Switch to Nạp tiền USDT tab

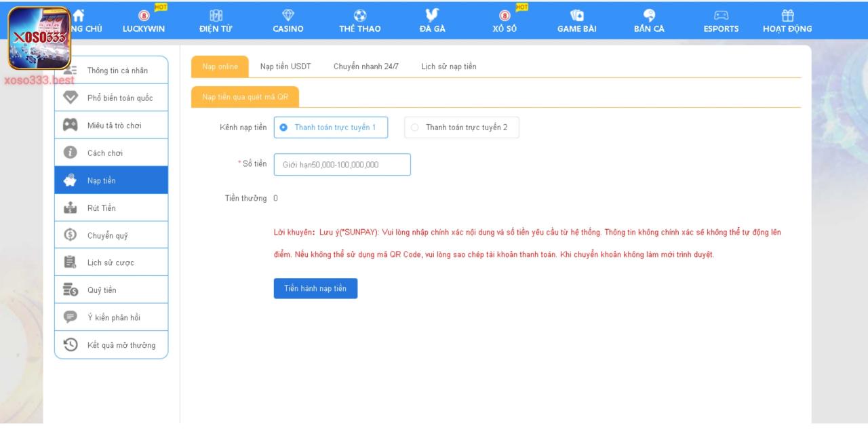tap(286, 66)
